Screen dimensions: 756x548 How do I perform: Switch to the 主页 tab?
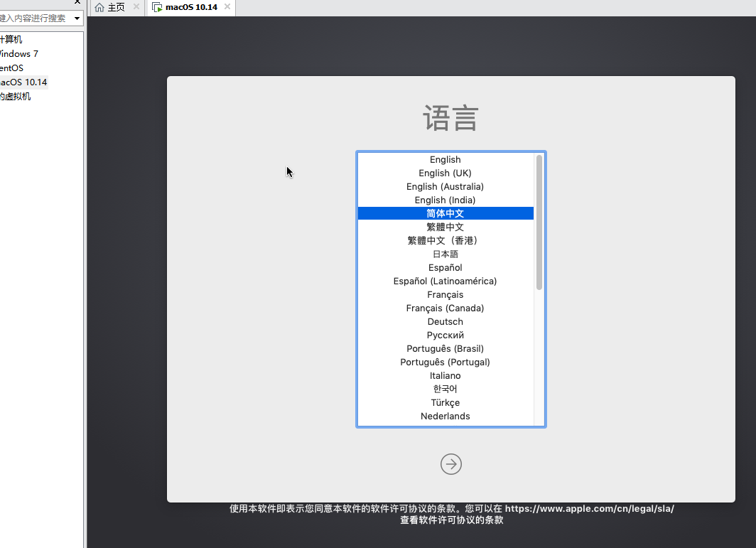(117, 7)
